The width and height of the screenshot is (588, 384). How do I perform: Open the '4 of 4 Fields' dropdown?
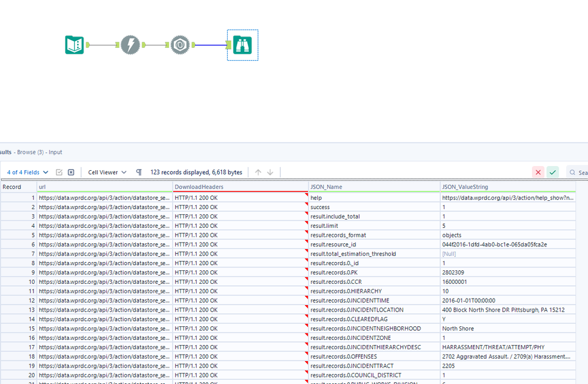27,172
